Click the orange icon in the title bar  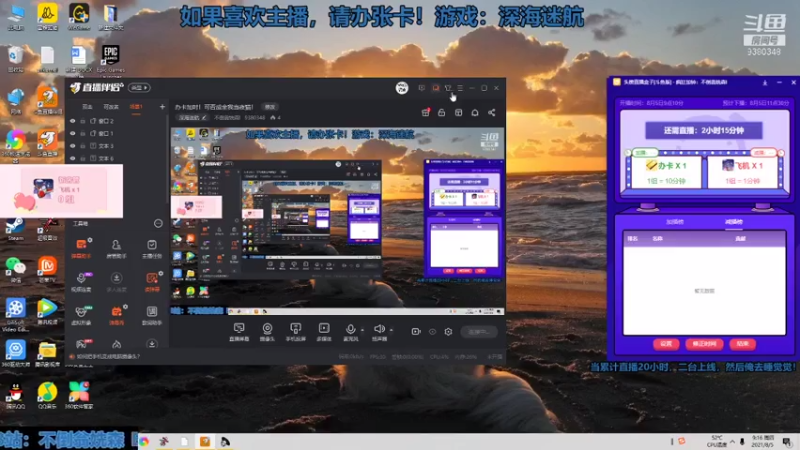point(435,88)
